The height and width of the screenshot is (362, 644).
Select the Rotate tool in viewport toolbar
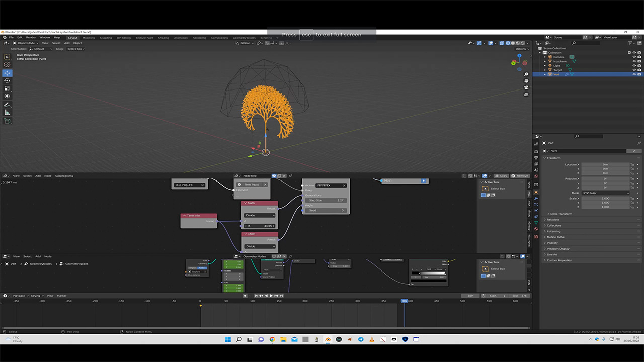7,80
